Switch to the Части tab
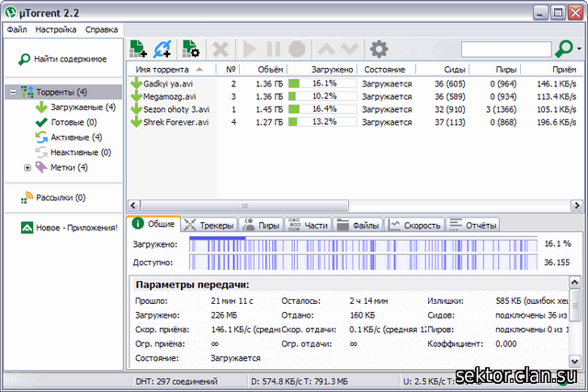This screenshot has height=392, width=588. pyautogui.click(x=309, y=225)
